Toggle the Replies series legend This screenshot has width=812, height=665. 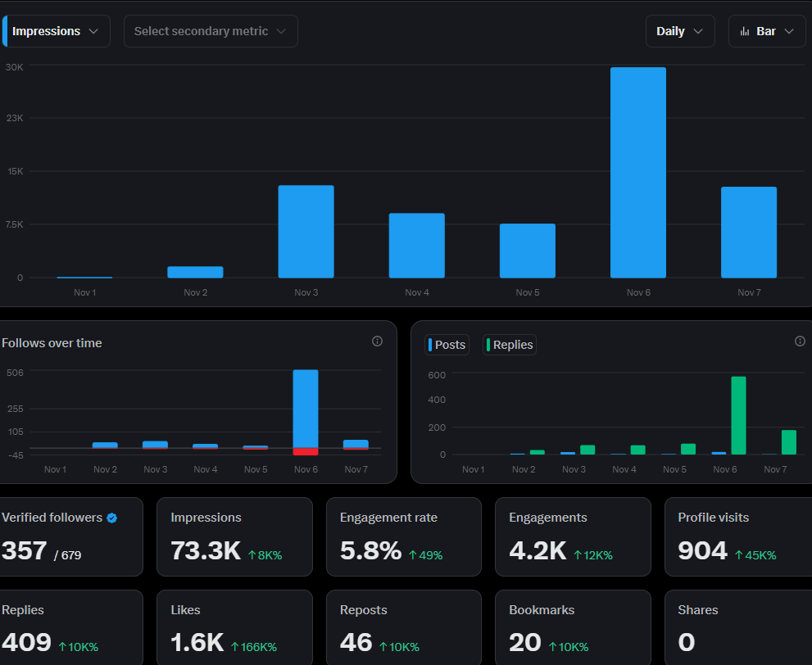[x=510, y=345]
